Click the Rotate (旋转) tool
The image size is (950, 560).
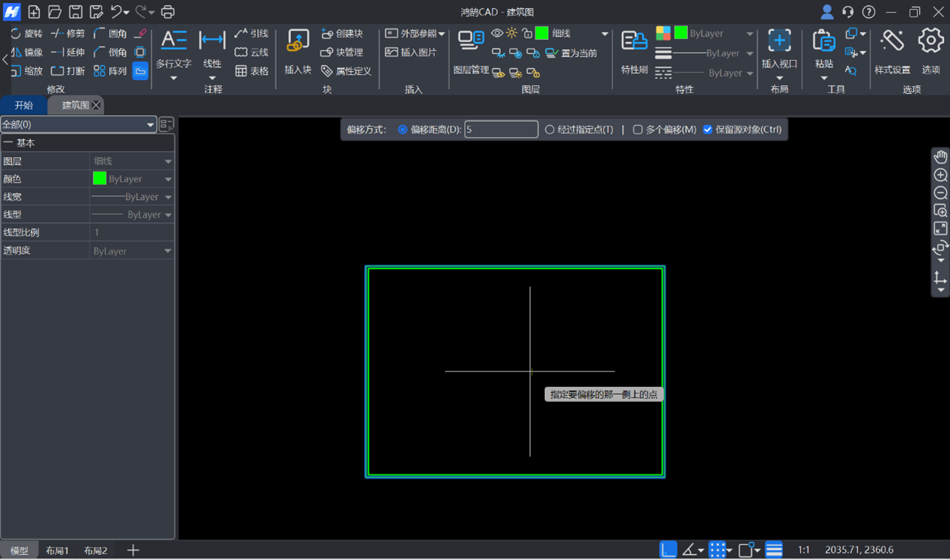[26, 34]
